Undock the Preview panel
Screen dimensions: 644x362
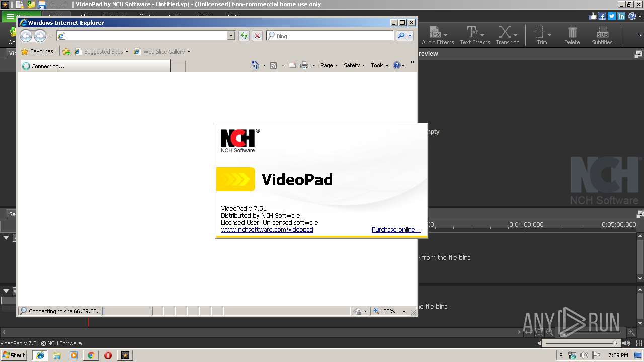[638, 54]
